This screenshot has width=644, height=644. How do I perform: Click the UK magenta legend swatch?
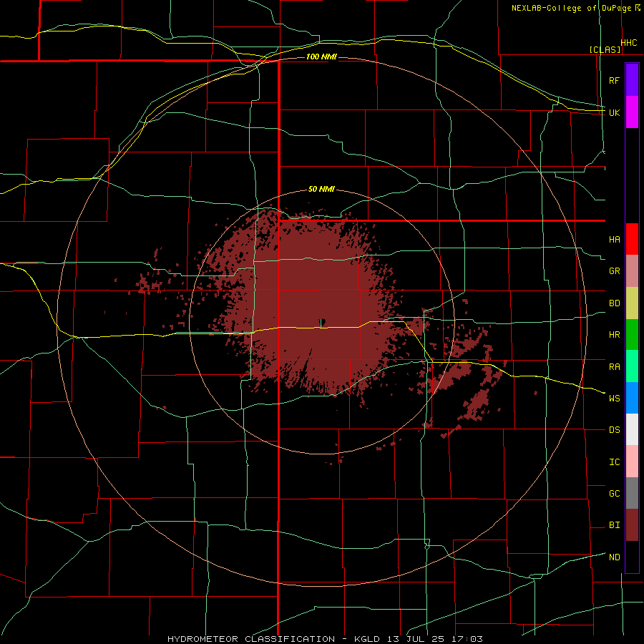(632, 112)
